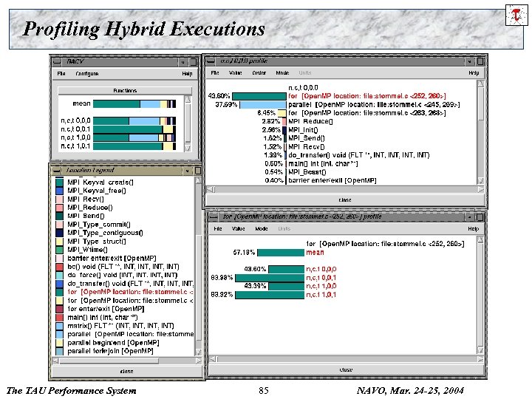Open File menu in RACY window
The width and height of the screenshot is (532, 399).
61,73
